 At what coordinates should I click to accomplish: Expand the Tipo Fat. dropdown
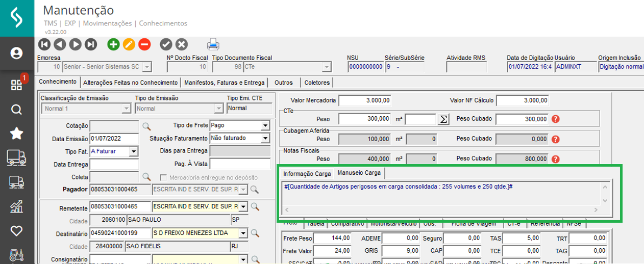[133, 151]
